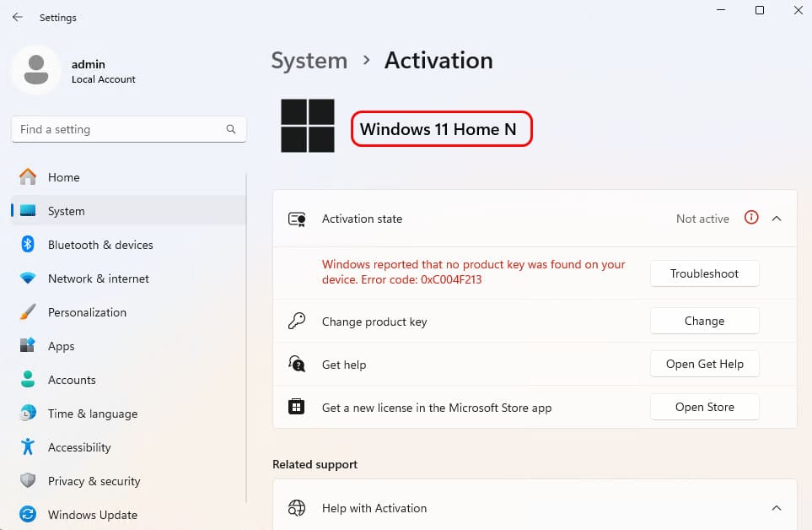This screenshot has height=530, width=812.
Task: Click the Apps icon in sidebar
Action: pyautogui.click(x=28, y=345)
